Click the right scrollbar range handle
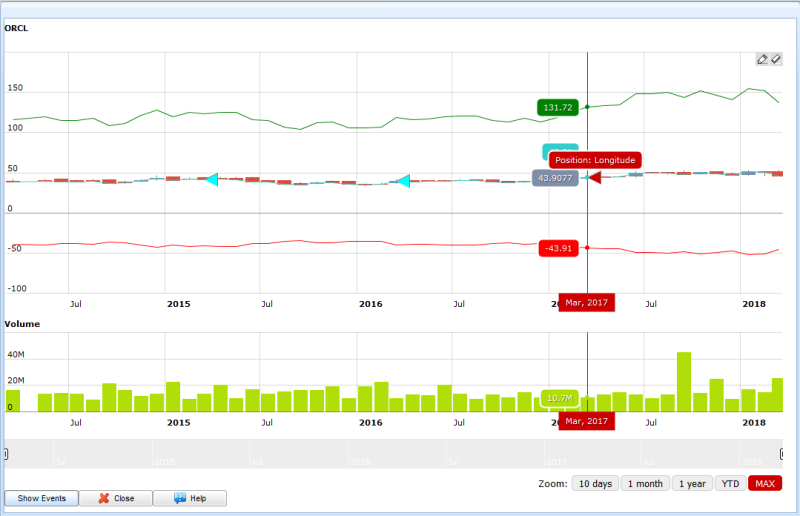The width and height of the screenshot is (800, 516). click(781, 454)
